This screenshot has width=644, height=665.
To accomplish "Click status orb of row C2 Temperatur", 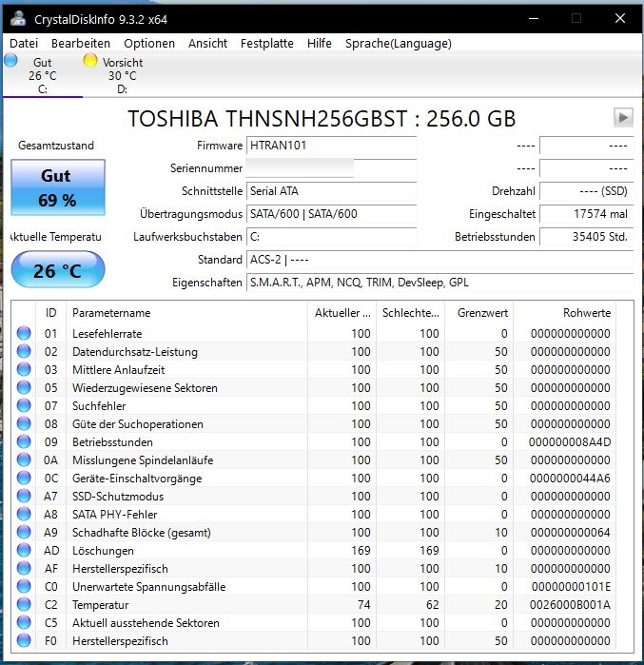I will (24, 604).
